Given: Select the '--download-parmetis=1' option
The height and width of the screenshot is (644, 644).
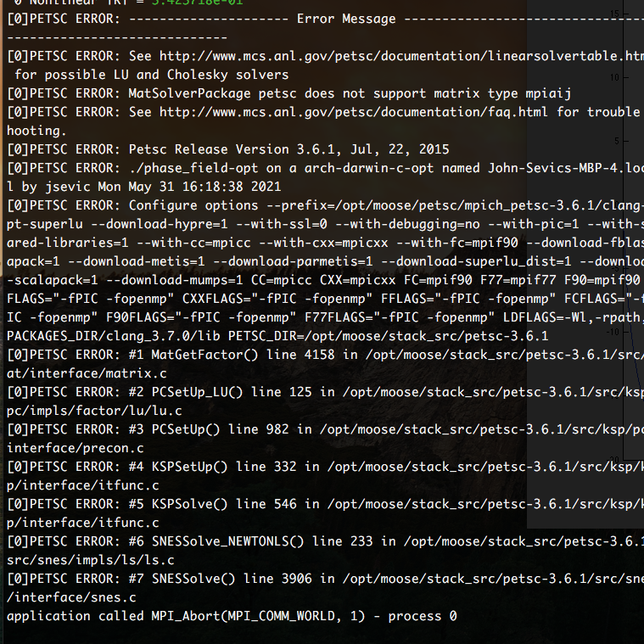Looking at the screenshot, I should click(x=293, y=261).
